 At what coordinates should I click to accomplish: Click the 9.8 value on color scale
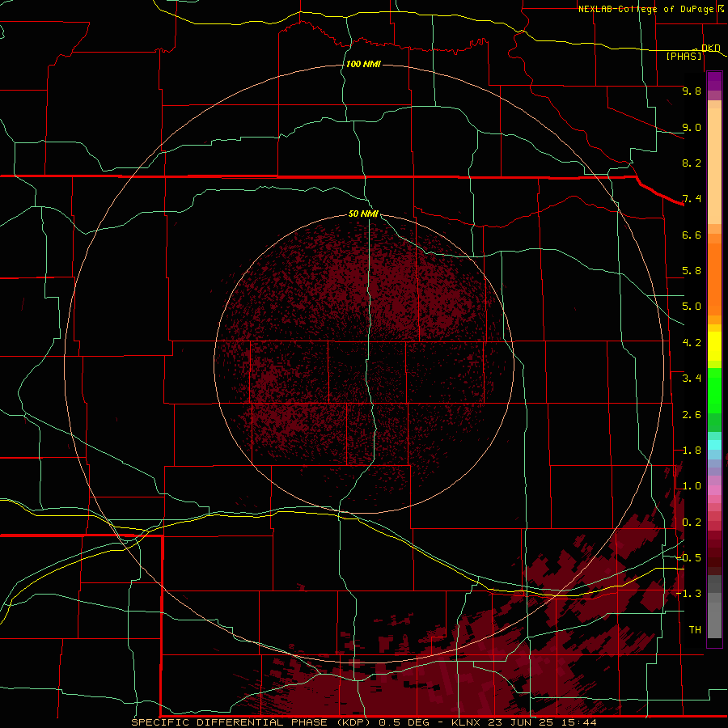[x=692, y=91]
